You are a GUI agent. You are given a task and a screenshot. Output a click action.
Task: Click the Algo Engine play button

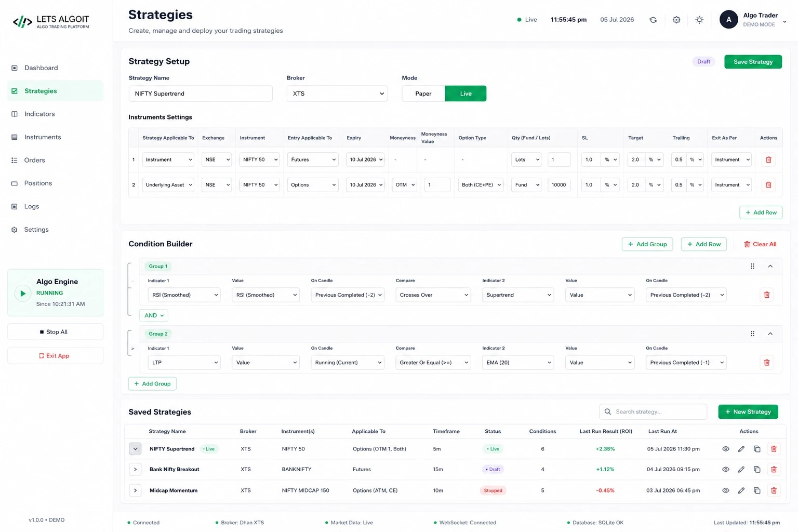click(x=22, y=294)
